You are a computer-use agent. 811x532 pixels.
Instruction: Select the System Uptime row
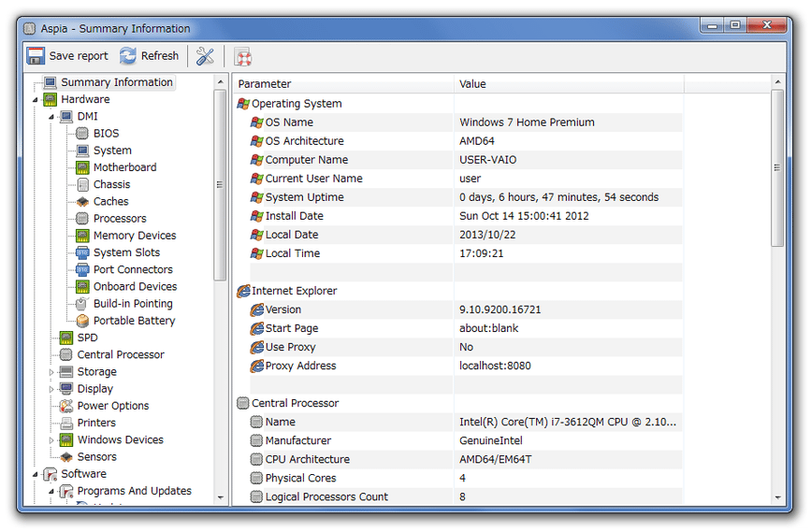point(466,197)
